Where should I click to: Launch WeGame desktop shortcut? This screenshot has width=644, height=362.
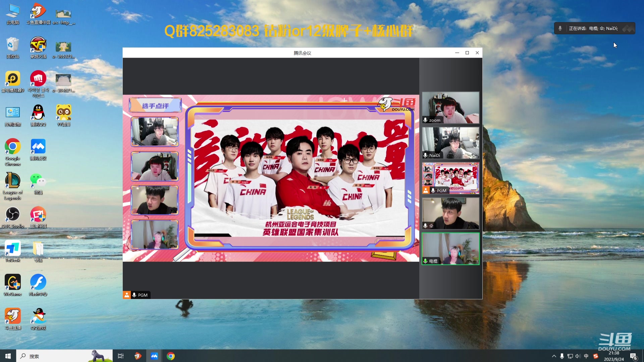coord(13,285)
